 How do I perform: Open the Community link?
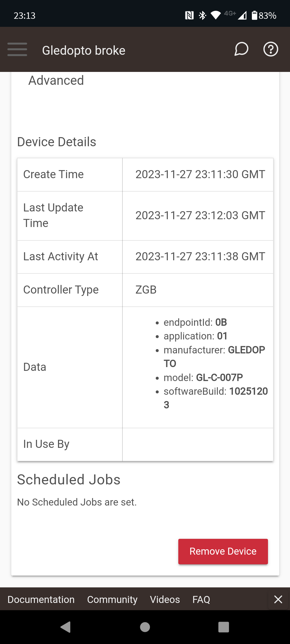[112, 599]
